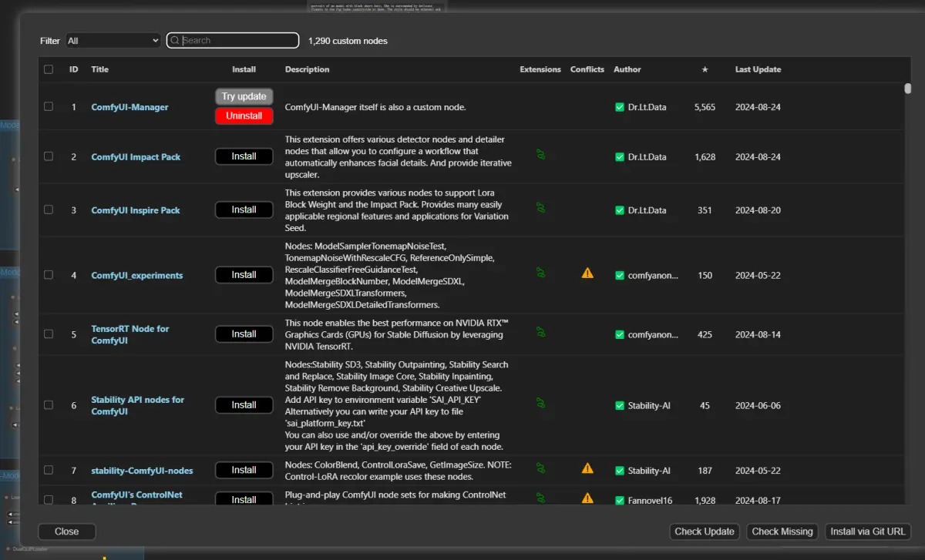Open the ComfyUI Inspire Pack link

[x=136, y=210]
